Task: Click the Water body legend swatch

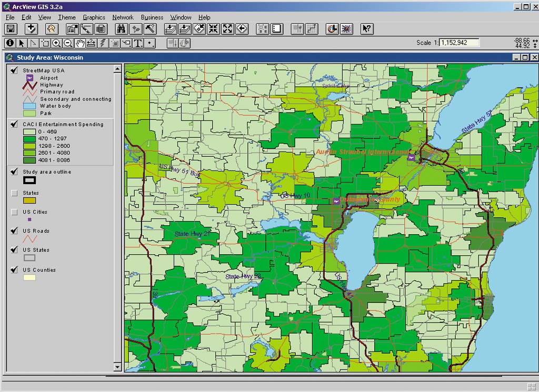Action: 29,106
